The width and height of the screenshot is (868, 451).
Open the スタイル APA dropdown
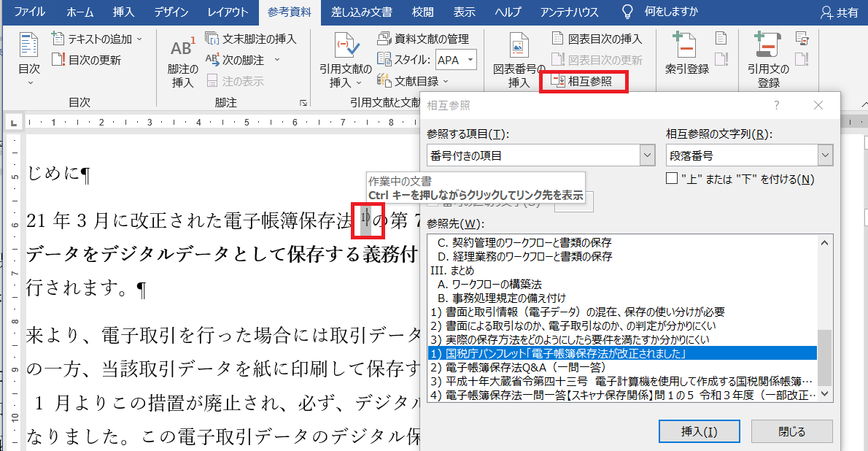click(470, 60)
